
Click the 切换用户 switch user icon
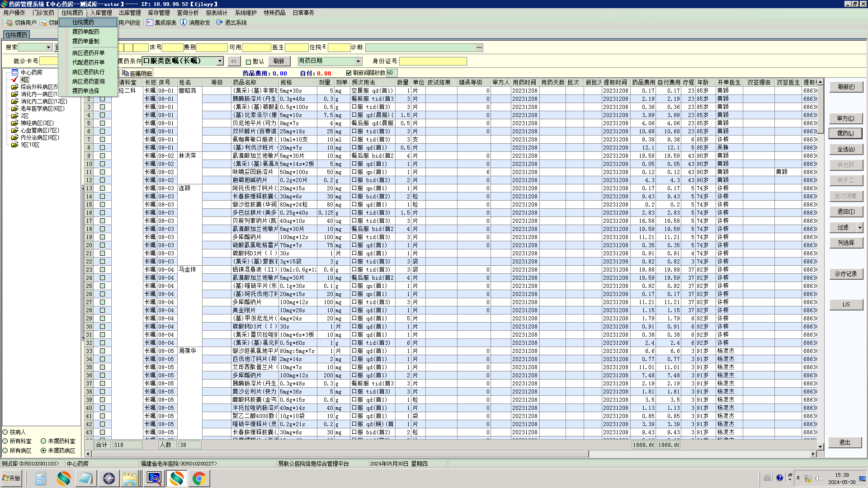(x=9, y=23)
